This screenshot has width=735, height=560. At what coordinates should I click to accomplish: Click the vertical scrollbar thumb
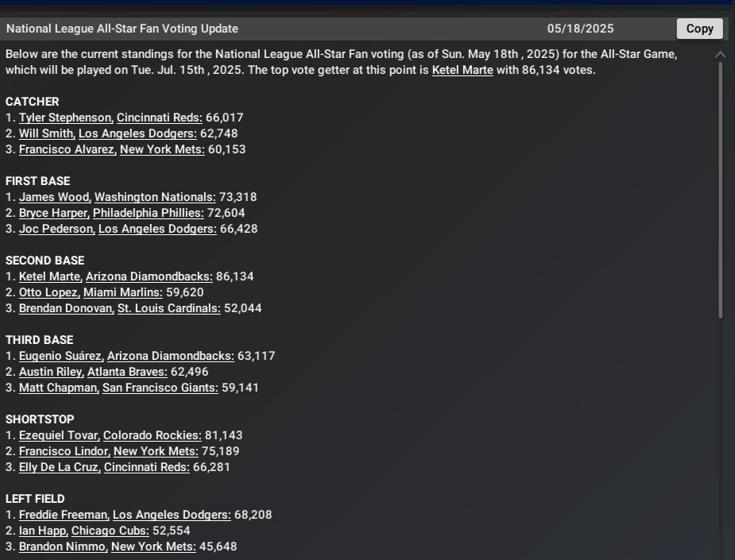tap(721, 191)
